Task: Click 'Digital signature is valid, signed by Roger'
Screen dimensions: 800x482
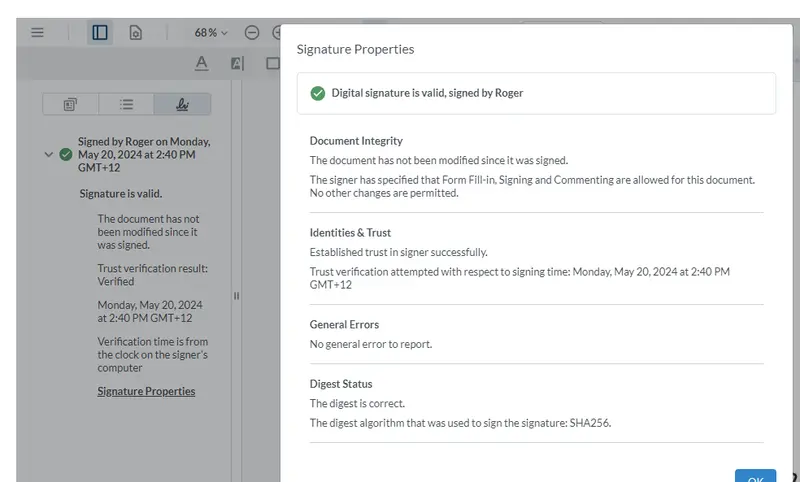Action: [x=427, y=93]
